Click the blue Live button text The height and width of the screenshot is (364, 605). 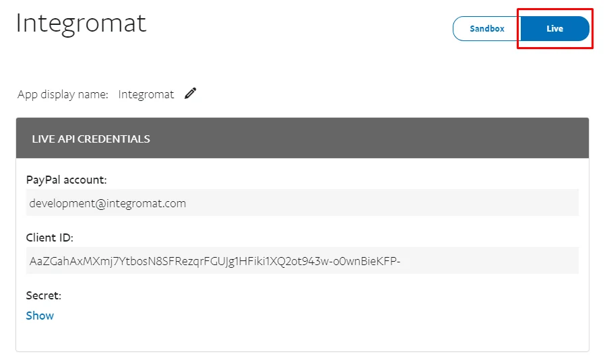pos(555,28)
